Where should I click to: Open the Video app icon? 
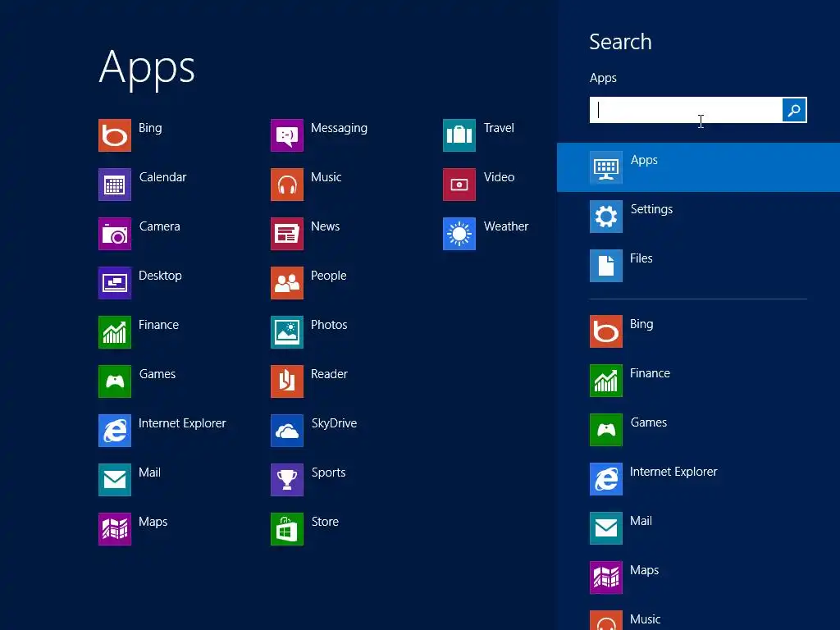[459, 185]
